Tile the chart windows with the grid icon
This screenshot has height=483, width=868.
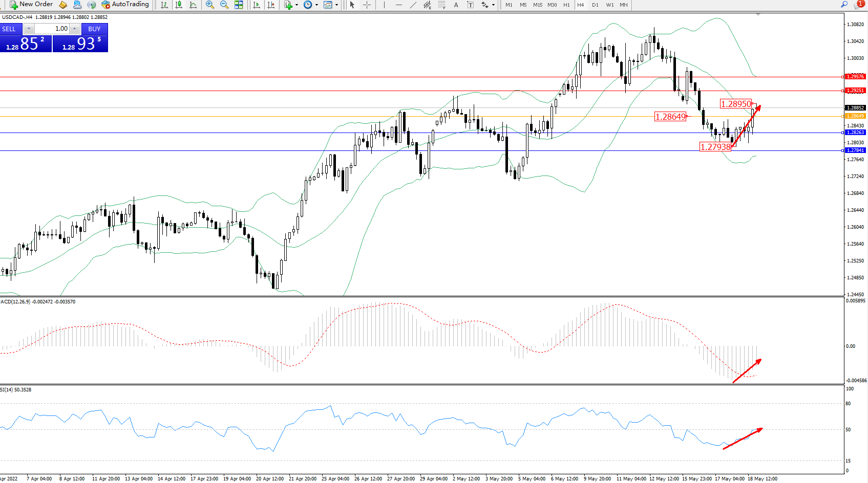pos(239,5)
